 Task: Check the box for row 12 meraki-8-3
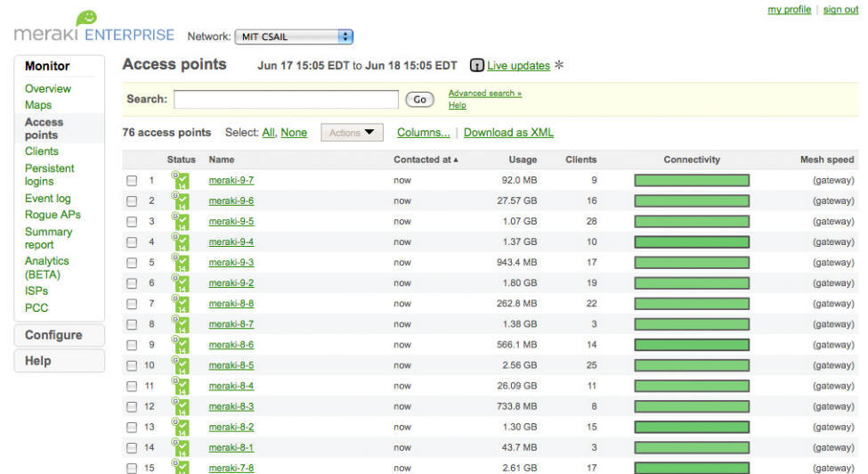click(x=132, y=406)
